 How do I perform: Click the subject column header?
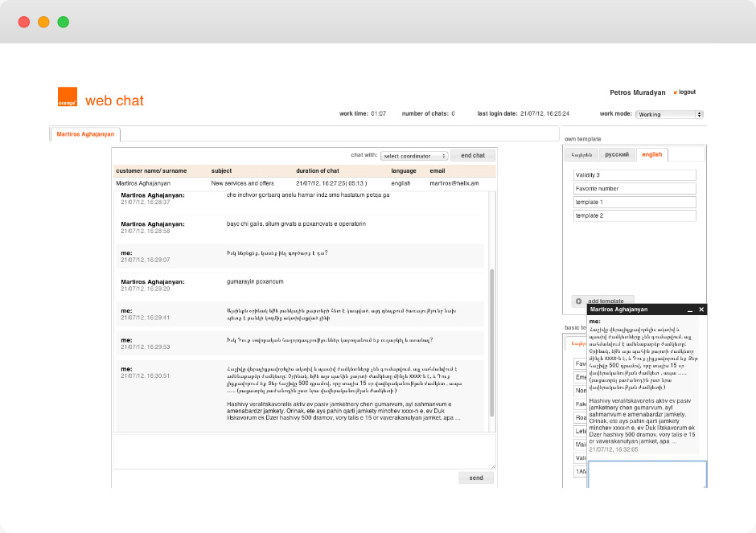[221, 170]
